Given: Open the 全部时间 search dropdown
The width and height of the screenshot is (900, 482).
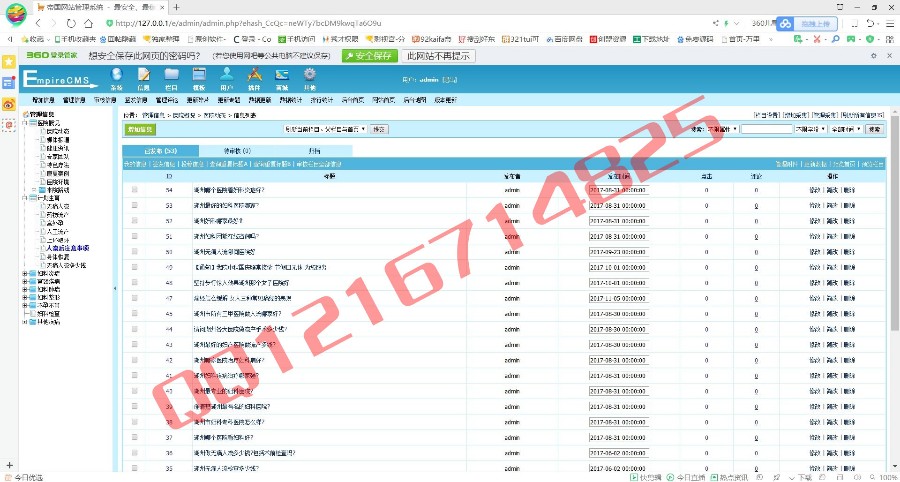Looking at the screenshot, I should click(x=846, y=129).
